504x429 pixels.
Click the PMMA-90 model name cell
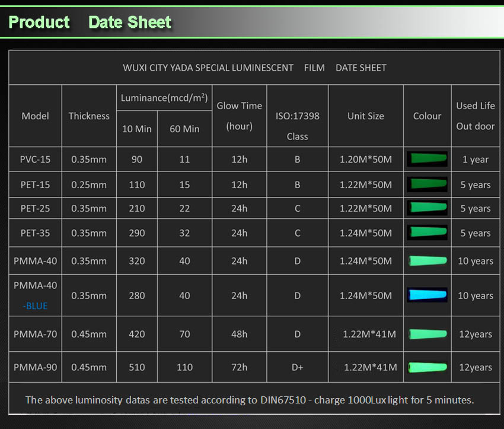(35, 367)
